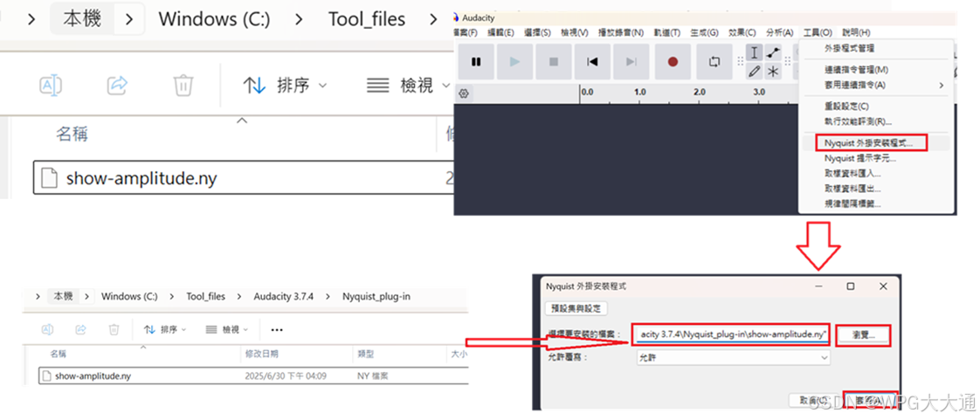This screenshot has width=980, height=420.
Task: Click the Delete icon in Nyquist_plug-in Explorer window
Action: (x=114, y=329)
